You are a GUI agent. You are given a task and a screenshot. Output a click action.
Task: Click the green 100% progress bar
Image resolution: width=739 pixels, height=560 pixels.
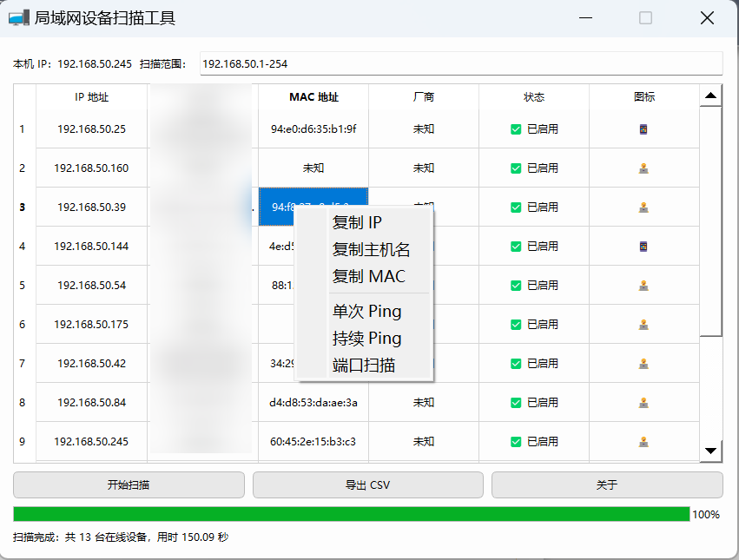pos(347,514)
